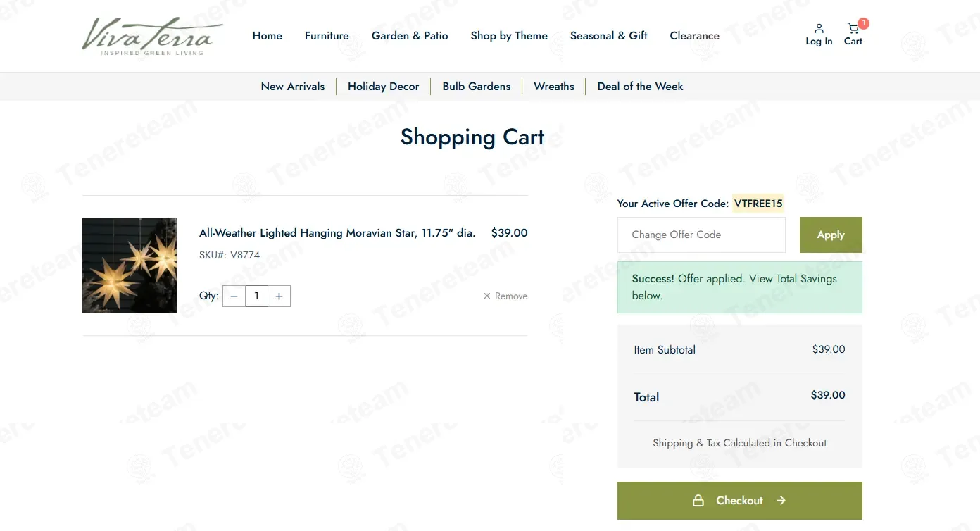980x531 pixels.
Task: Open the Cart icon in header
Action: coord(853,34)
